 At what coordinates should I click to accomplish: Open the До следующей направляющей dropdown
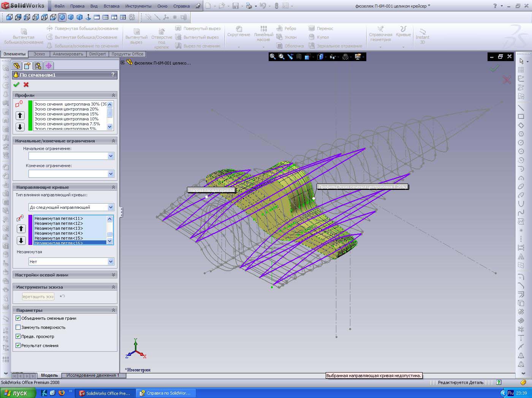tap(111, 207)
